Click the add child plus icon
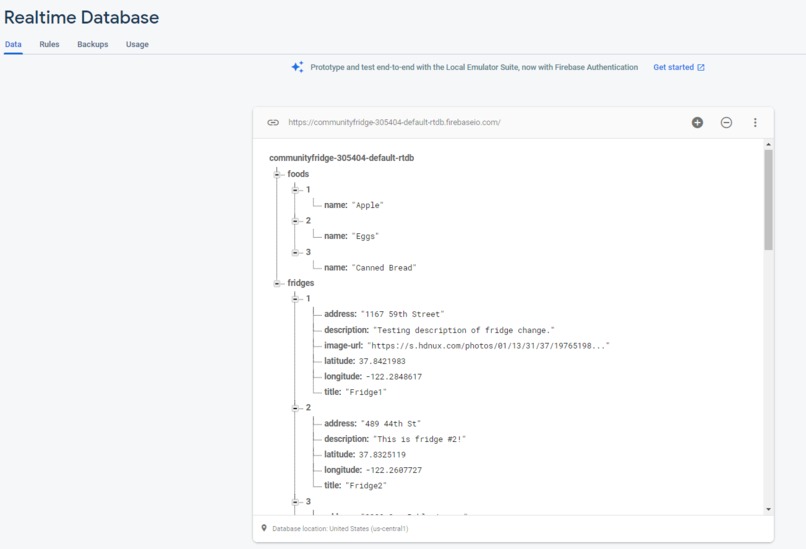The image size is (806, 549). [x=697, y=122]
